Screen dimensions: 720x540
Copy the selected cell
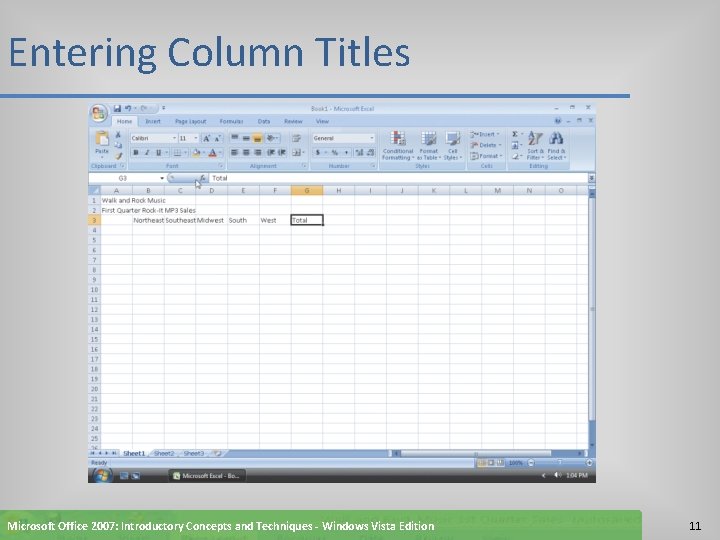(118, 145)
